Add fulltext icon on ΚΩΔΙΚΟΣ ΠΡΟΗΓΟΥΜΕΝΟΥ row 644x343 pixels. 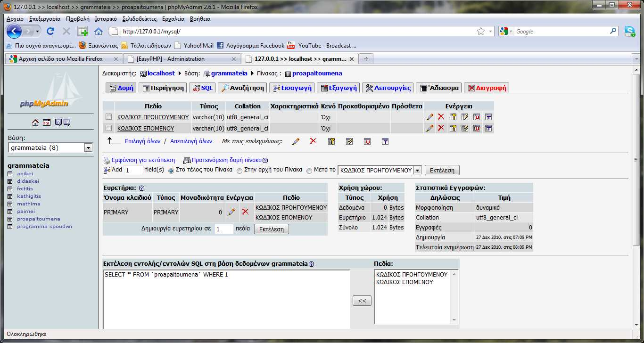pyautogui.click(x=488, y=116)
